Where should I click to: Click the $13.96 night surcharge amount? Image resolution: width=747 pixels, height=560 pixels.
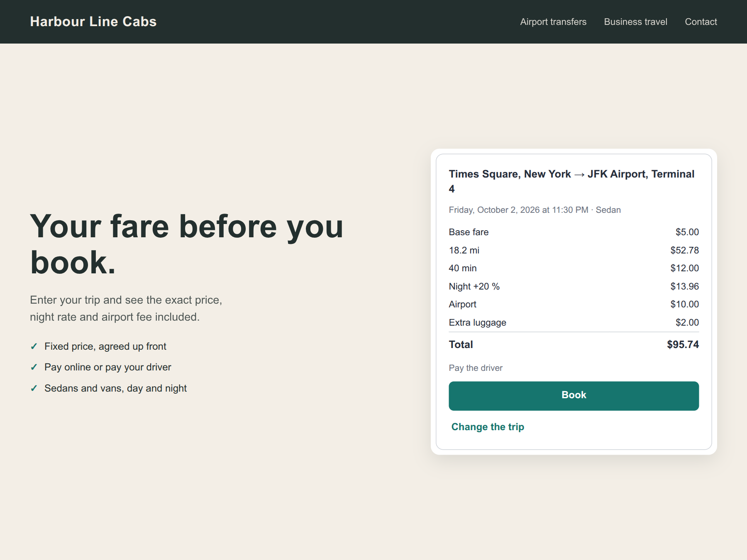tap(684, 286)
